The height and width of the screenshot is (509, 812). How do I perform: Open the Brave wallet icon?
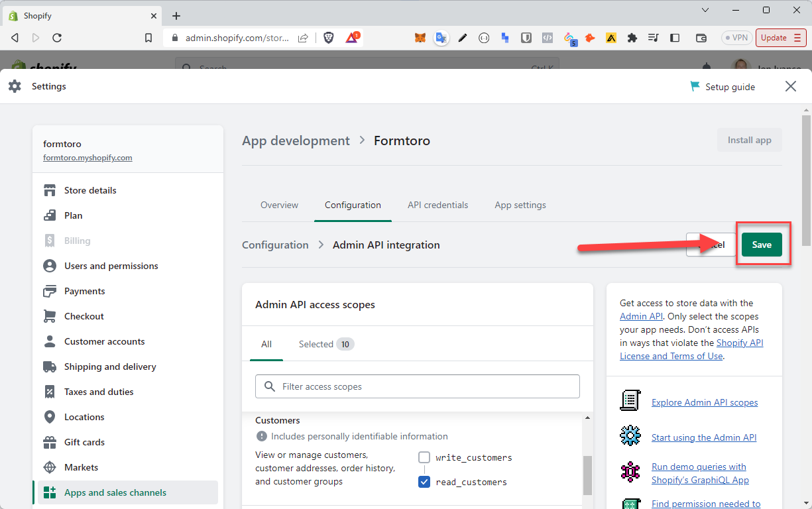pyautogui.click(x=701, y=38)
